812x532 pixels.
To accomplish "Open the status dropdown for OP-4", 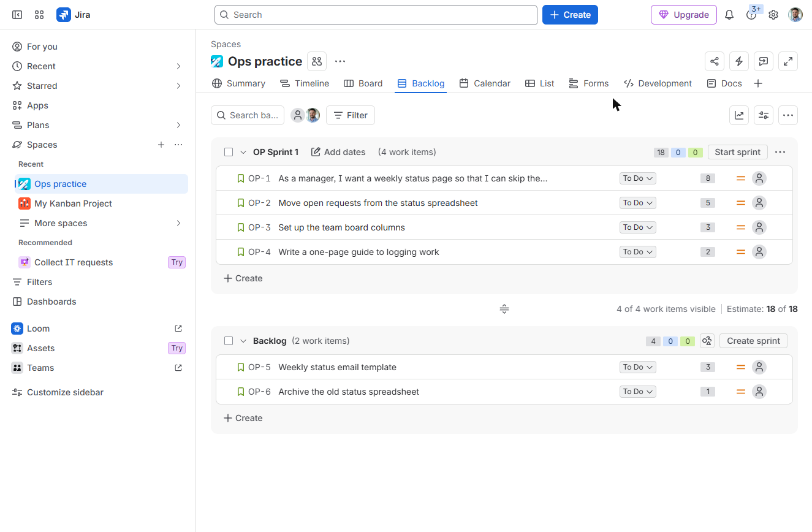I will pyautogui.click(x=638, y=252).
